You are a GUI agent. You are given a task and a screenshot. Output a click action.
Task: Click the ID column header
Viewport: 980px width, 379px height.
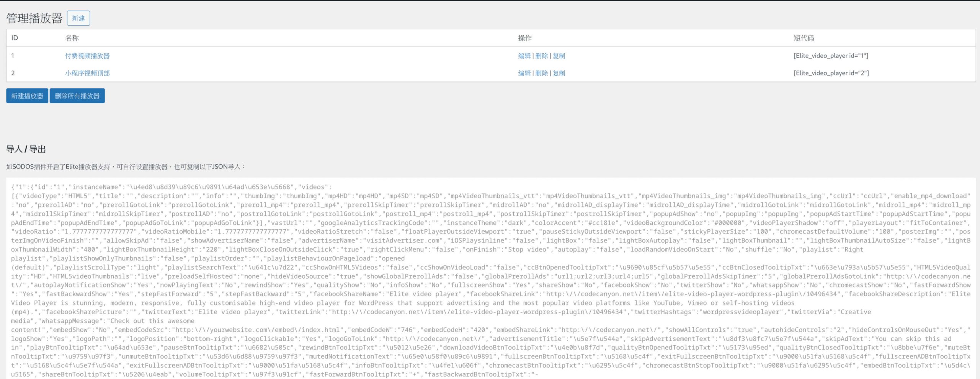click(x=15, y=38)
